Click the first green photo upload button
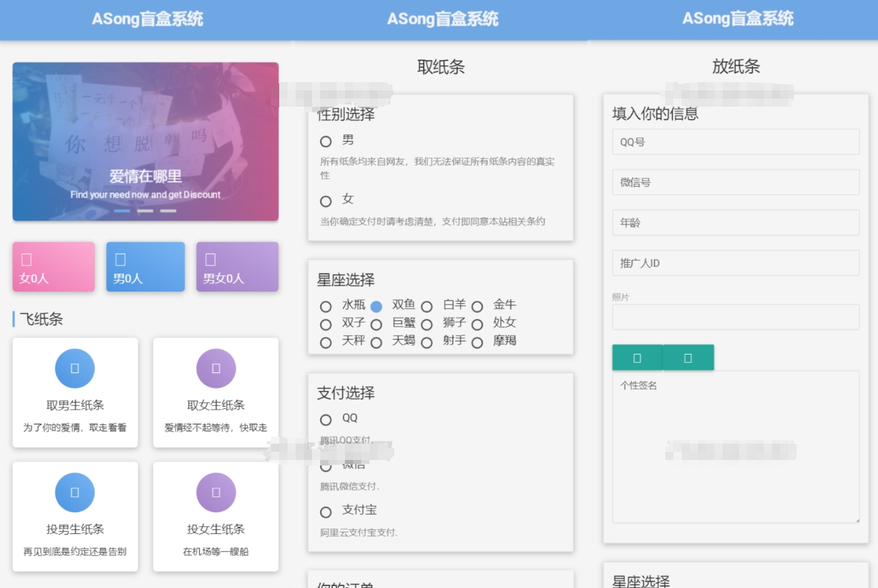Image resolution: width=878 pixels, height=588 pixels. pos(637,357)
